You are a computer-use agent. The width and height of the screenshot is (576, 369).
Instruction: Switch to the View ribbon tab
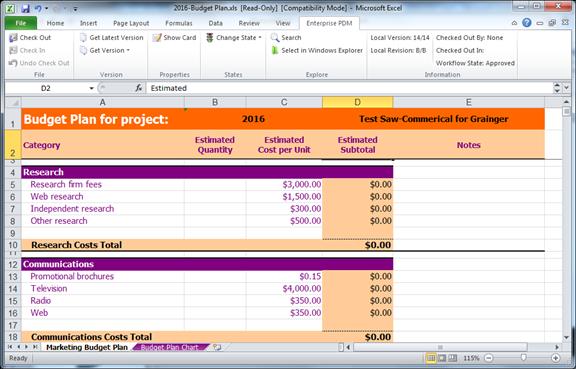(x=282, y=23)
